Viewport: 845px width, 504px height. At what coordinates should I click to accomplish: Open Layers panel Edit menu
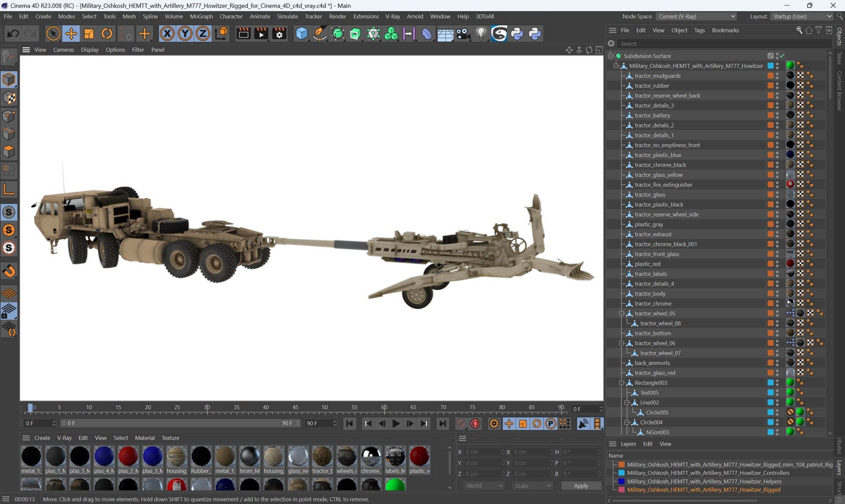click(648, 444)
